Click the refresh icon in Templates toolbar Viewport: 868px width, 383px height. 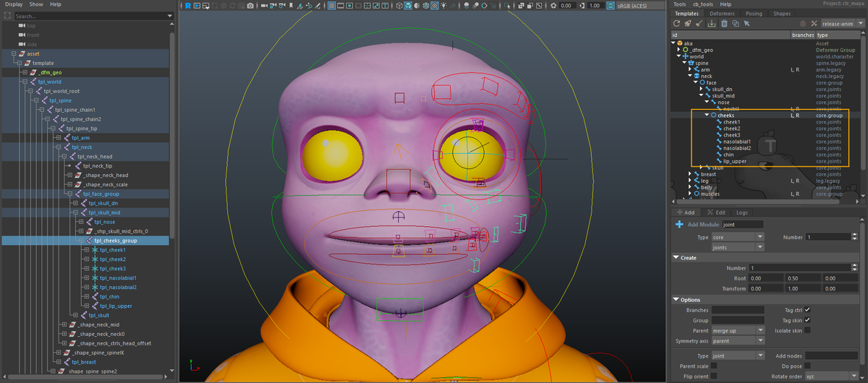click(676, 23)
